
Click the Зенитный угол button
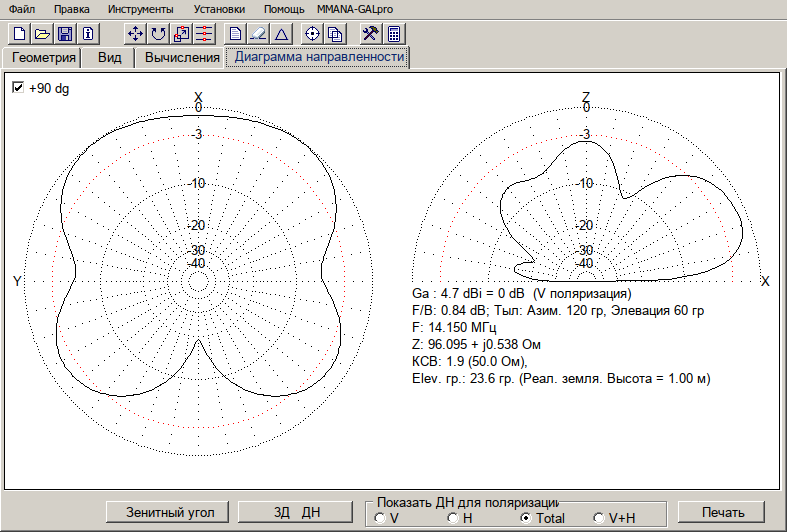click(x=168, y=511)
